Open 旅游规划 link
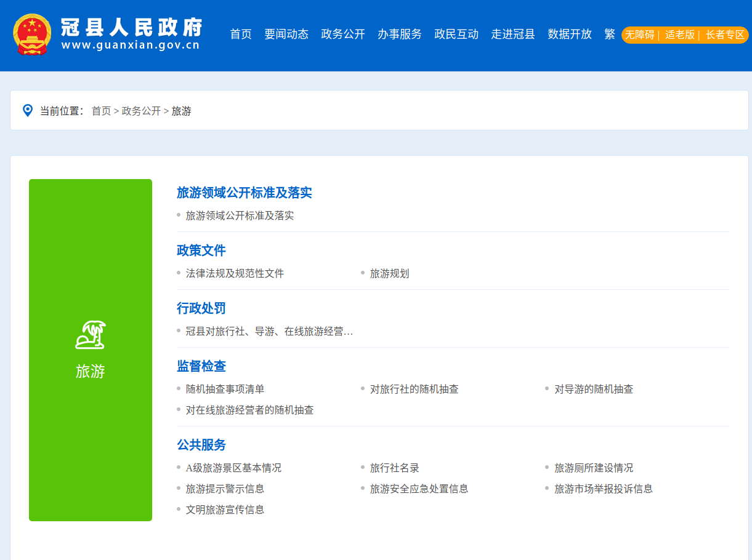Viewport: 752px width, 560px height. (389, 274)
